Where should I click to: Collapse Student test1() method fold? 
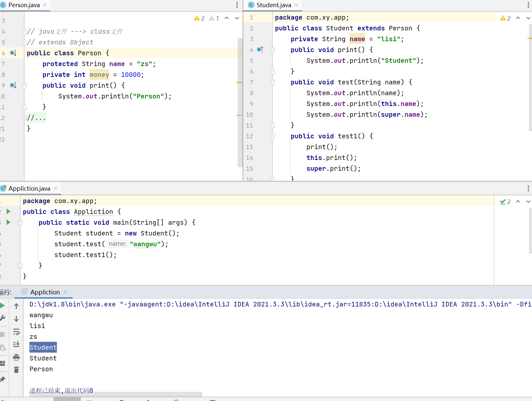coord(272,136)
